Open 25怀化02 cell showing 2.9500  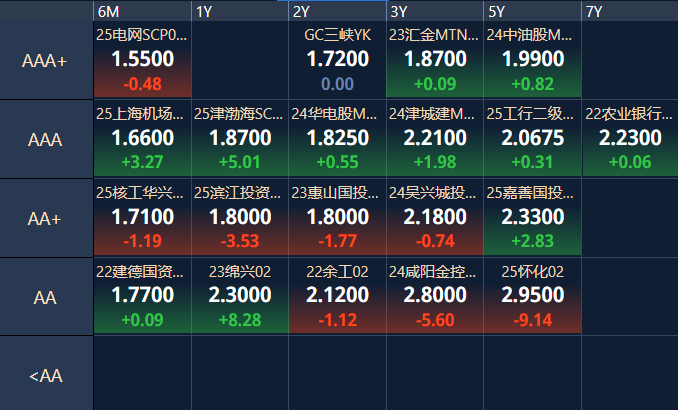(x=532, y=296)
